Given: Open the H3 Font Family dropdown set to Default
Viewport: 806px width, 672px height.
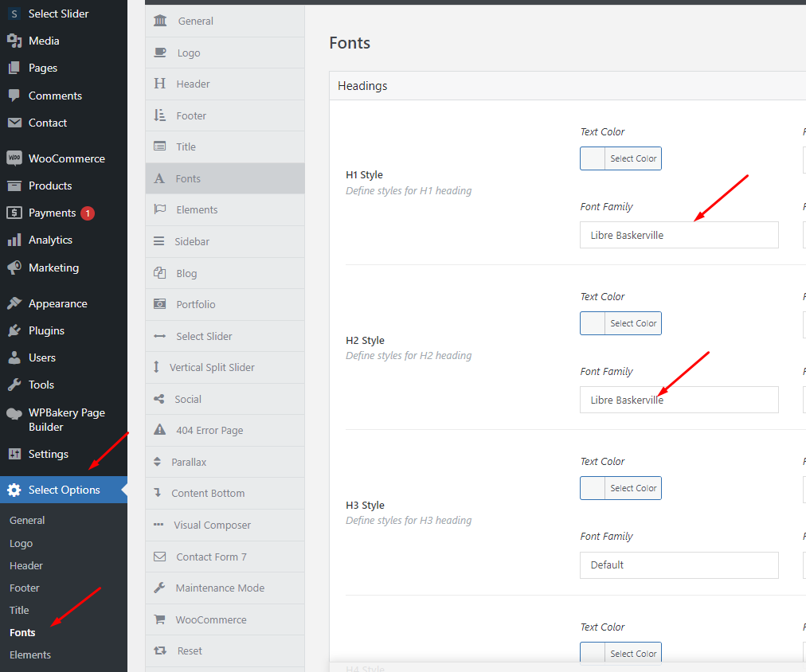Looking at the screenshot, I should (x=679, y=565).
